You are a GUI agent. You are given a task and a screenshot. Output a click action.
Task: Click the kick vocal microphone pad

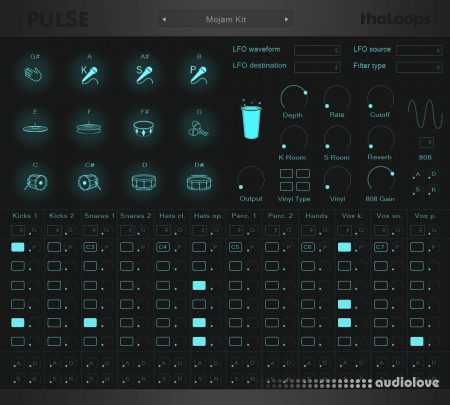(90, 75)
